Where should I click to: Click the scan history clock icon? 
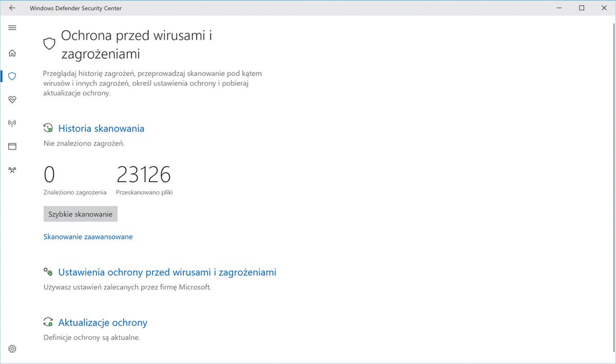[48, 128]
